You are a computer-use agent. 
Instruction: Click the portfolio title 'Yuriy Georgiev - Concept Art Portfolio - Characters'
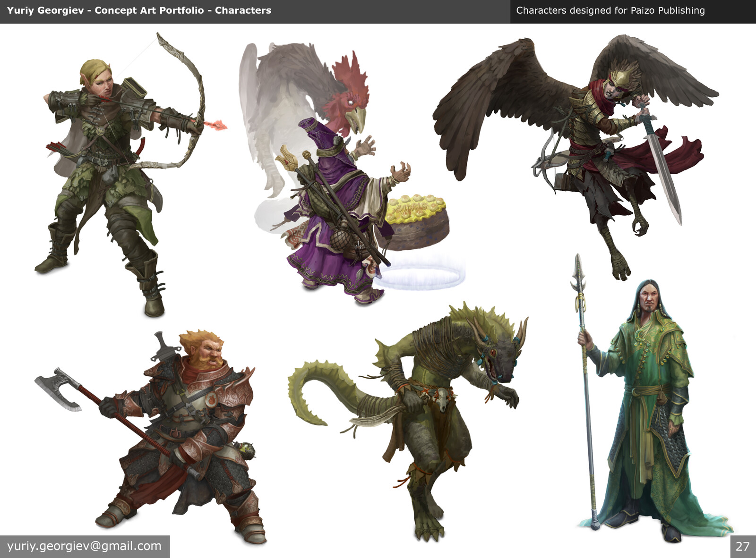[x=139, y=10]
